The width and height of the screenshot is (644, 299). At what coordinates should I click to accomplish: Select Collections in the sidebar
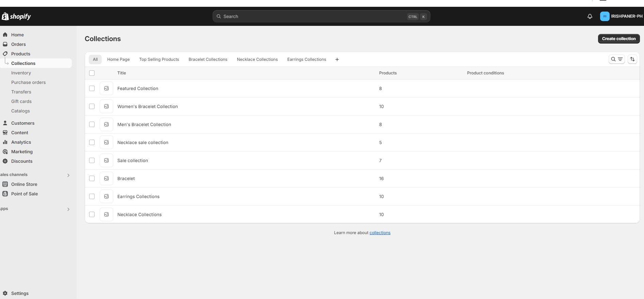pyautogui.click(x=36, y=63)
